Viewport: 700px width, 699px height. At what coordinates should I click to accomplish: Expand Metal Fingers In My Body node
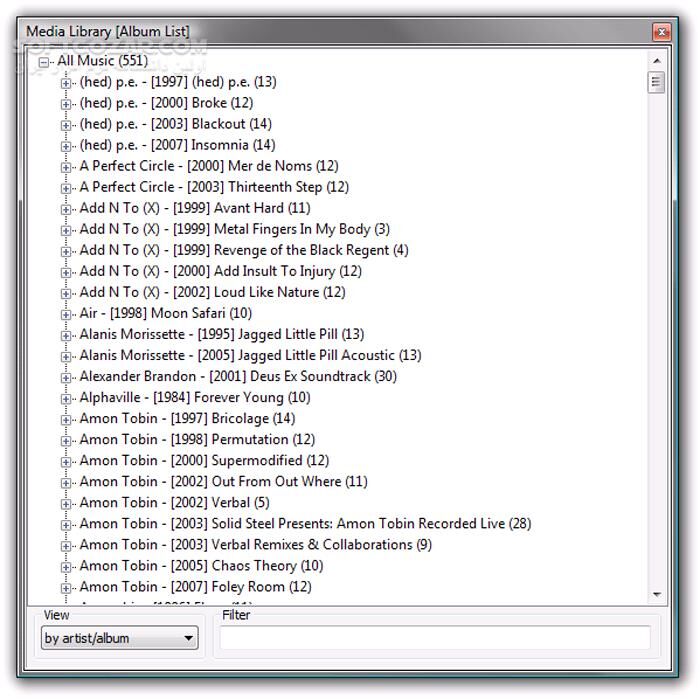click(66, 230)
